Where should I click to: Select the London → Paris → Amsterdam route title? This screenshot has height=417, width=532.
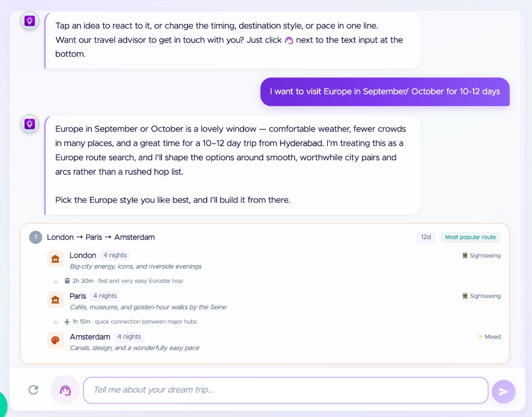101,238
